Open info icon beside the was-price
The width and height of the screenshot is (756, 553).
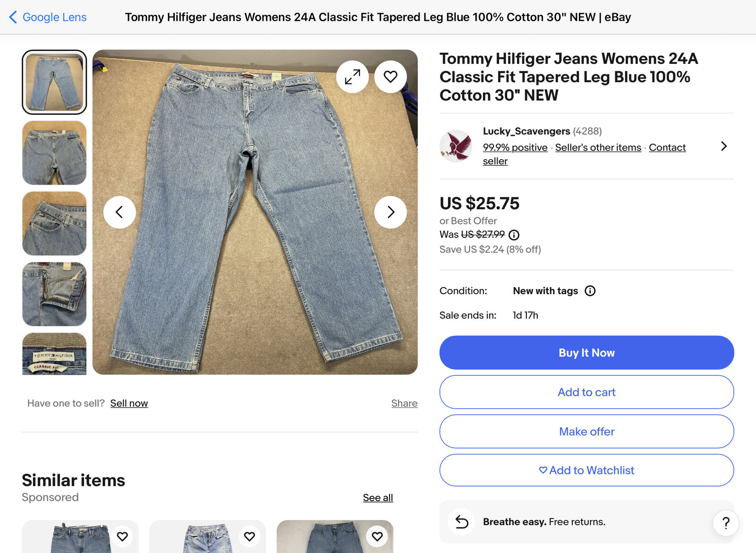coord(514,235)
